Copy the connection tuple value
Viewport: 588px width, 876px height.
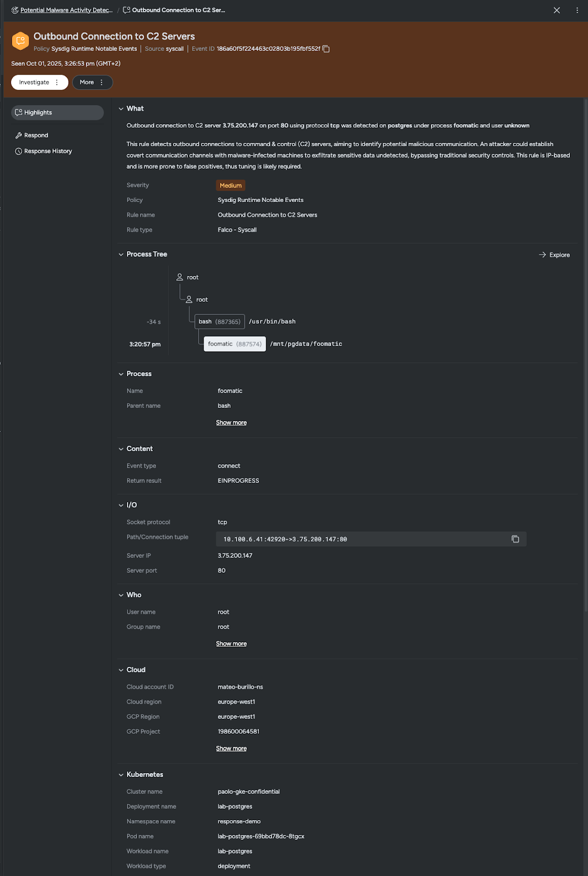(x=515, y=539)
